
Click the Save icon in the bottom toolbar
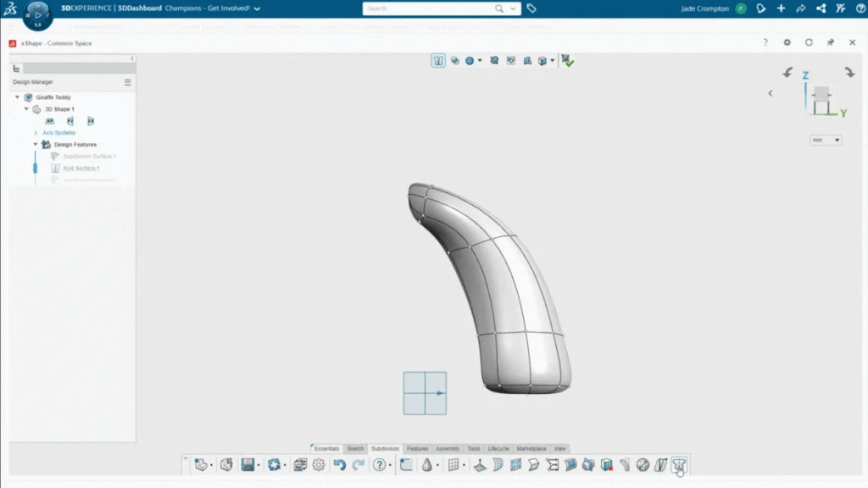248,464
